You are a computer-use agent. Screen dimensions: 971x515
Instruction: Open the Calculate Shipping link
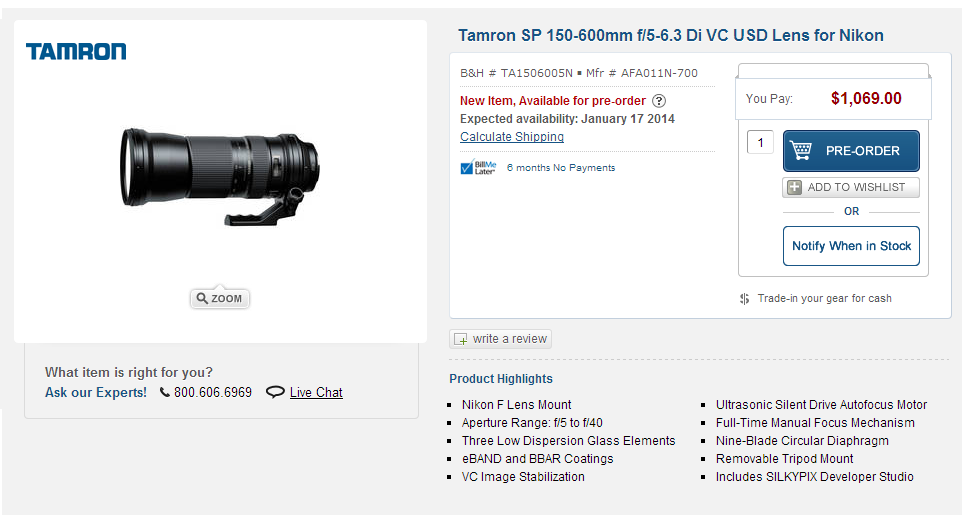click(x=512, y=137)
